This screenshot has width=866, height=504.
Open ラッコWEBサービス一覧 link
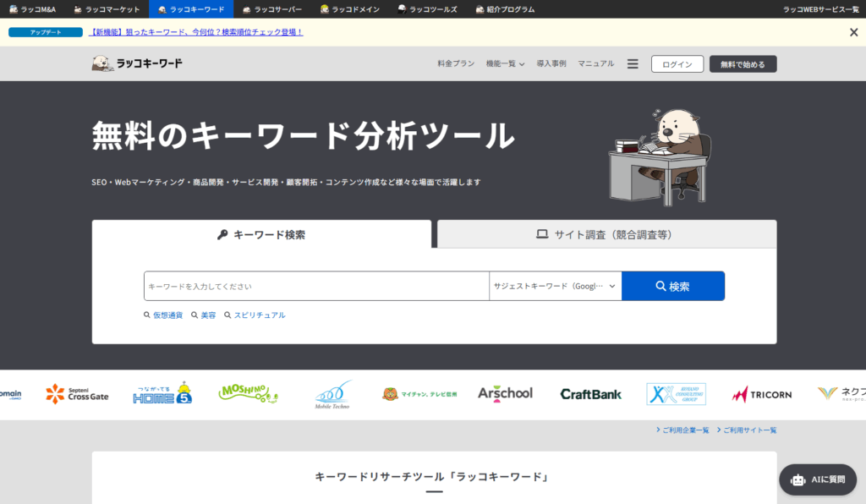[820, 9]
